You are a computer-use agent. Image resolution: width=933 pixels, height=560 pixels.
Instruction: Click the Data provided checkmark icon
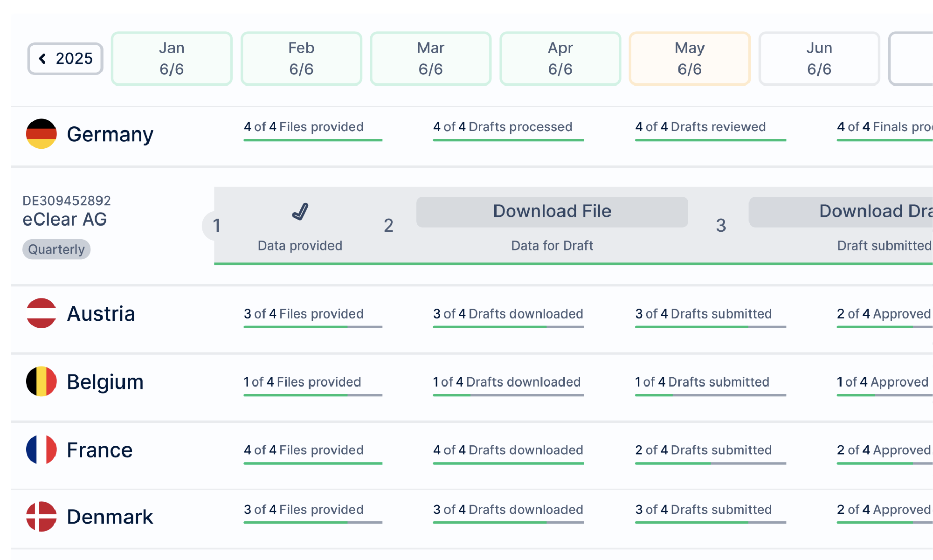pos(300,212)
